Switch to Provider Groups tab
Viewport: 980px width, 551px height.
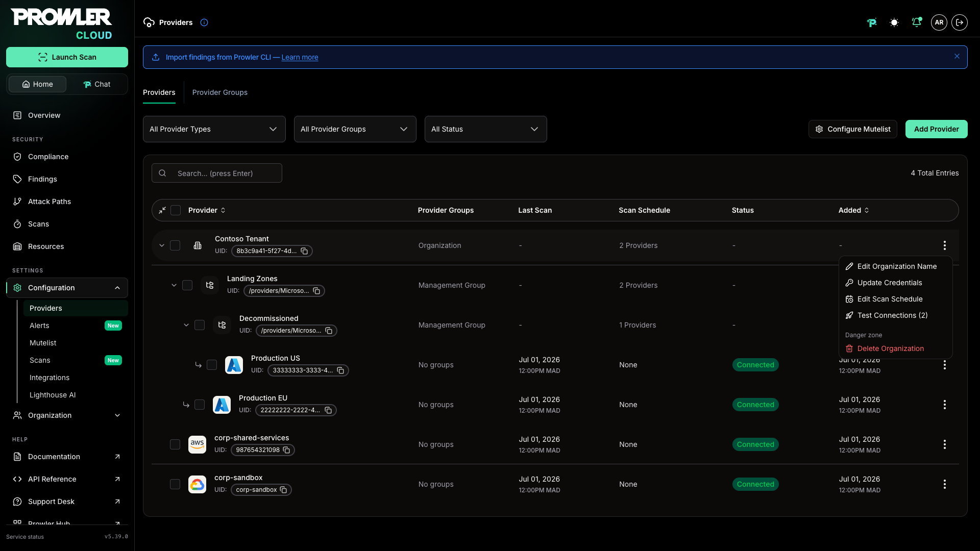(x=219, y=92)
